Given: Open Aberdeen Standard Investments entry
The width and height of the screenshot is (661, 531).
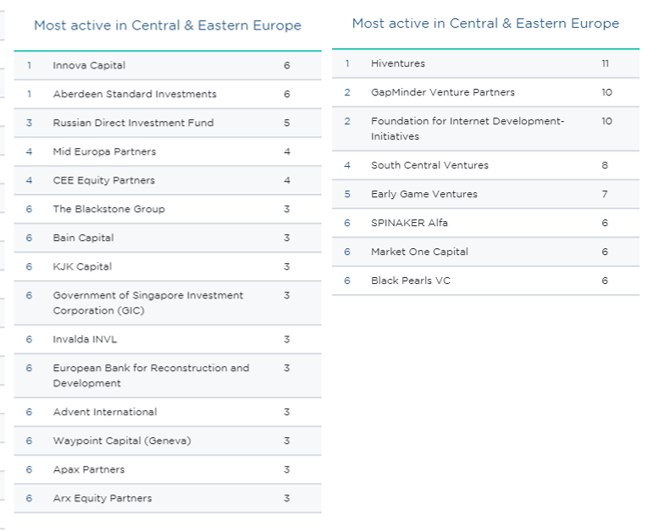Looking at the screenshot, I should (x=167, y=94).
